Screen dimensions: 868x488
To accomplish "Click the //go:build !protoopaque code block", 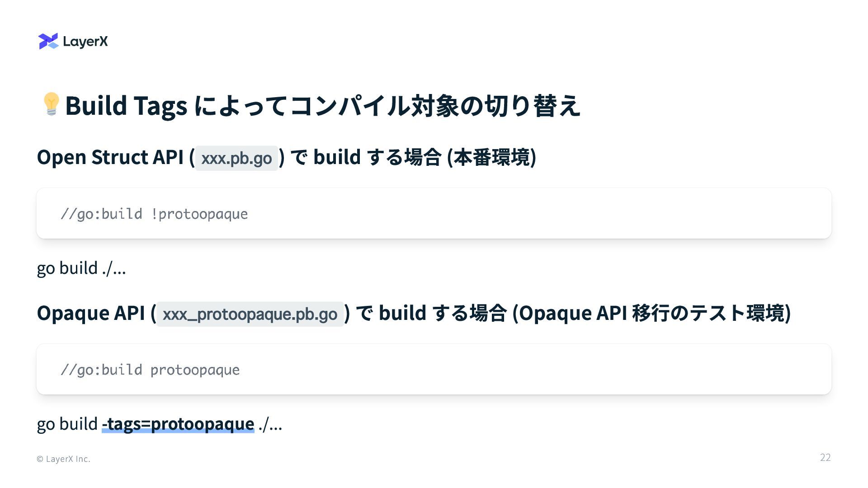I will coord(434,213).
